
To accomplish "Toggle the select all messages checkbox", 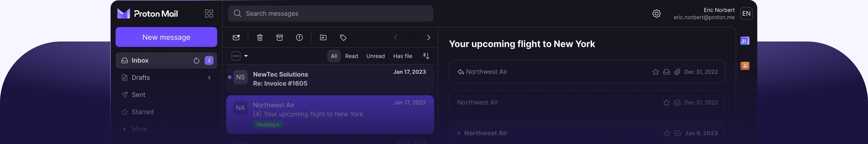I will [236, 56].
